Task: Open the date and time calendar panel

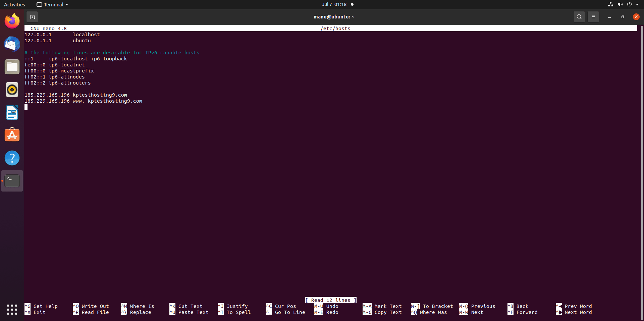Action: pyautogui.click(x=334, y=5)
